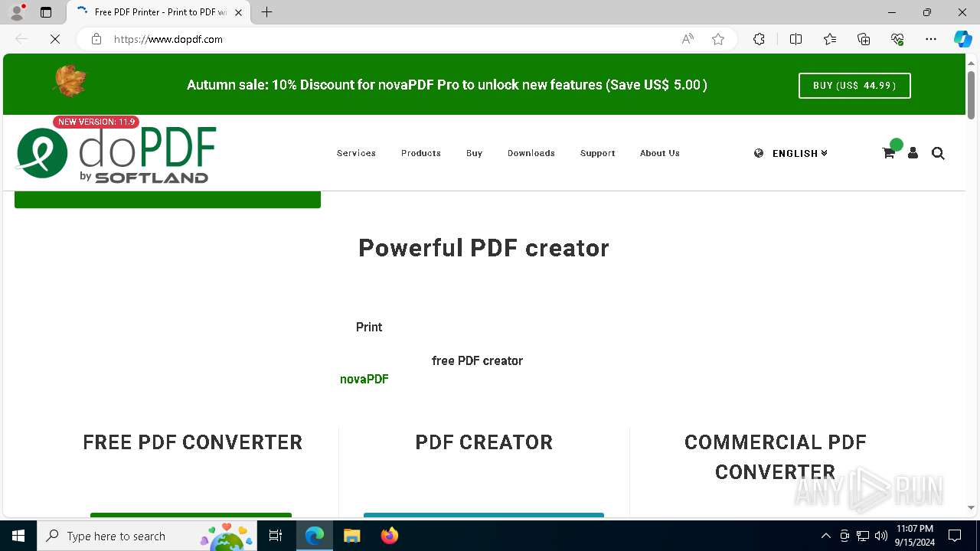
Task: Click the FREE PDF CONVERTER heading
Action: point(193,442)
